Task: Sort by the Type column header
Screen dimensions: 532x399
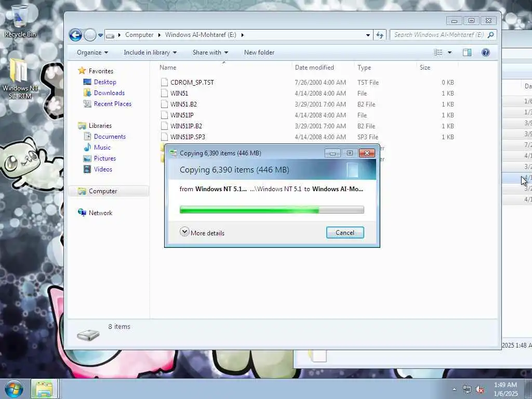Action: point(364,68)
